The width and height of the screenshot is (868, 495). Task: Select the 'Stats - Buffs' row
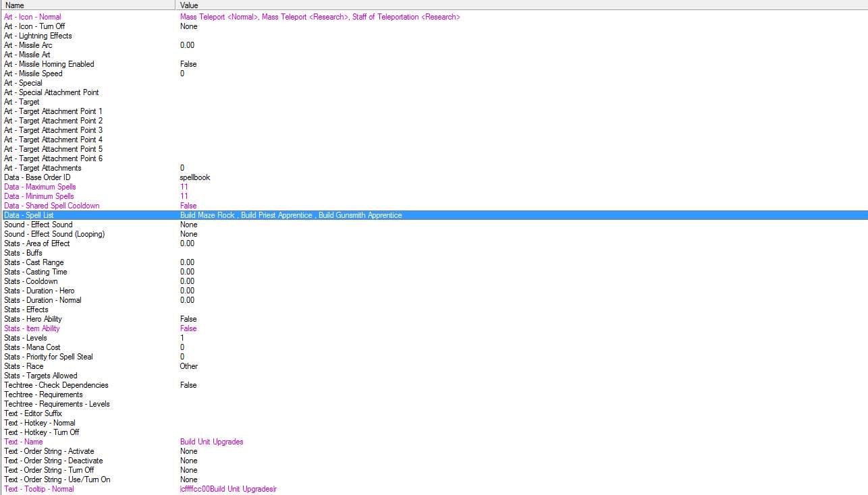(434, 253)
